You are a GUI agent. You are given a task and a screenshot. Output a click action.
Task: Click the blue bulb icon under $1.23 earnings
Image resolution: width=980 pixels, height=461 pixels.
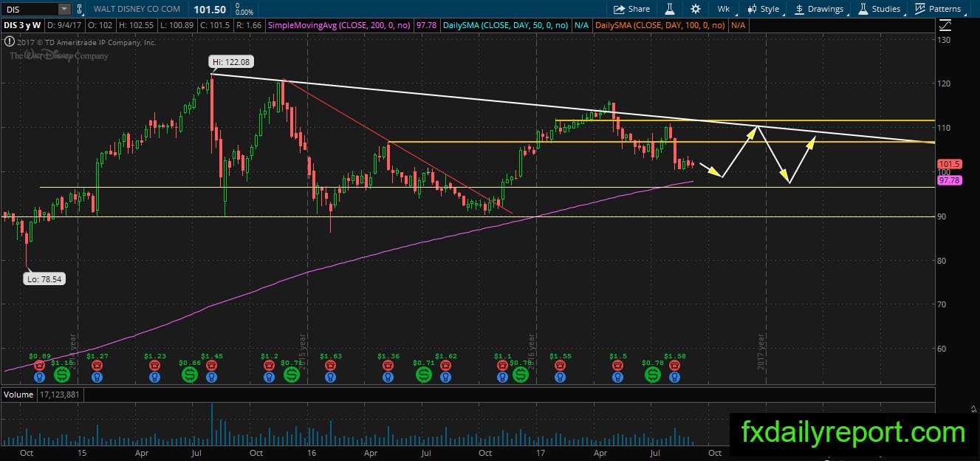[x=154, y=376]
